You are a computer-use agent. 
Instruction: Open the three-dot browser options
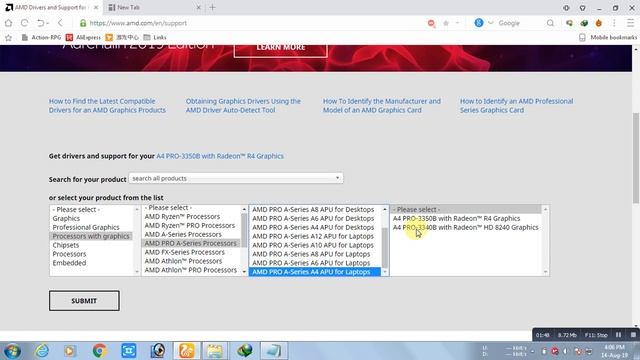coord(614,23)
